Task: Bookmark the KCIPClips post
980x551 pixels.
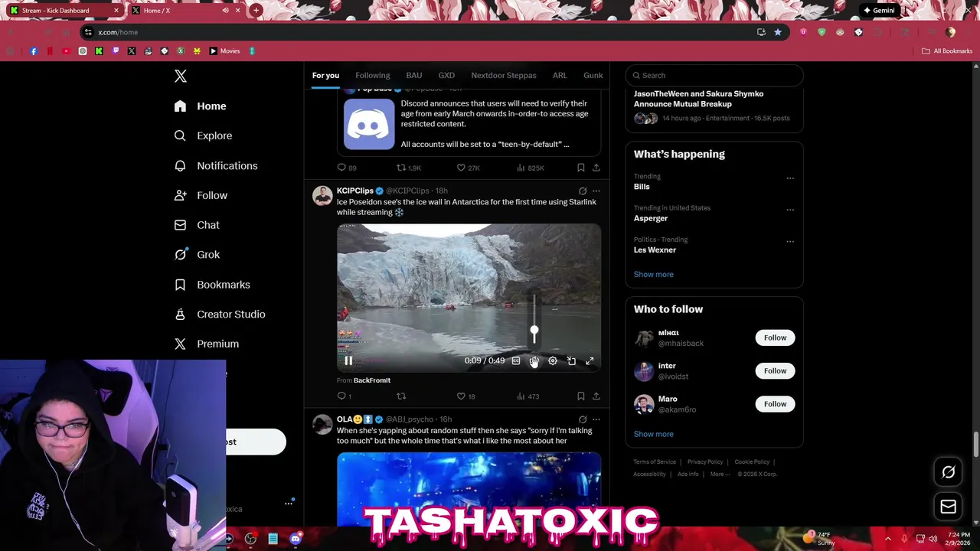Action: [x=580, y=396]
